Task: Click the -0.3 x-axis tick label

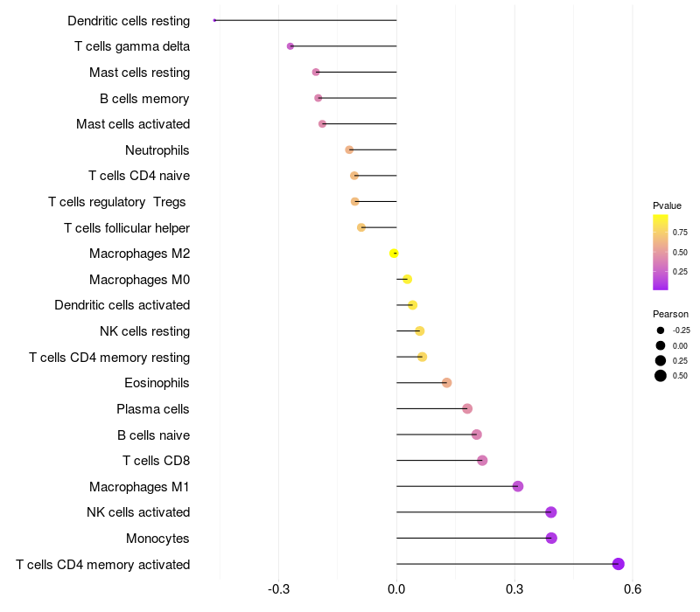Action: (x=278, y=589)
